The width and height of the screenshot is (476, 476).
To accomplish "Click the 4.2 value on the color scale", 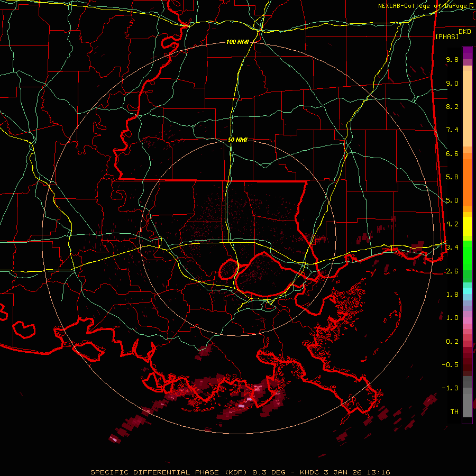I will pos(452,224).
